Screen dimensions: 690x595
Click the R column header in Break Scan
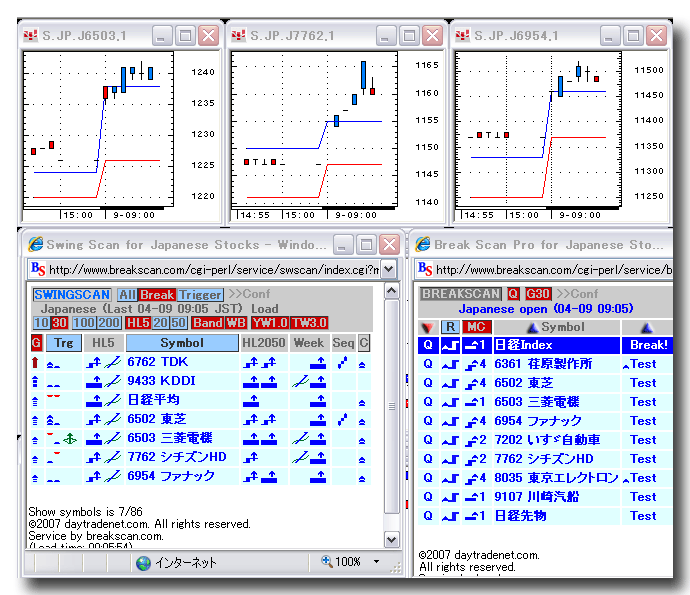pos(450,327)
